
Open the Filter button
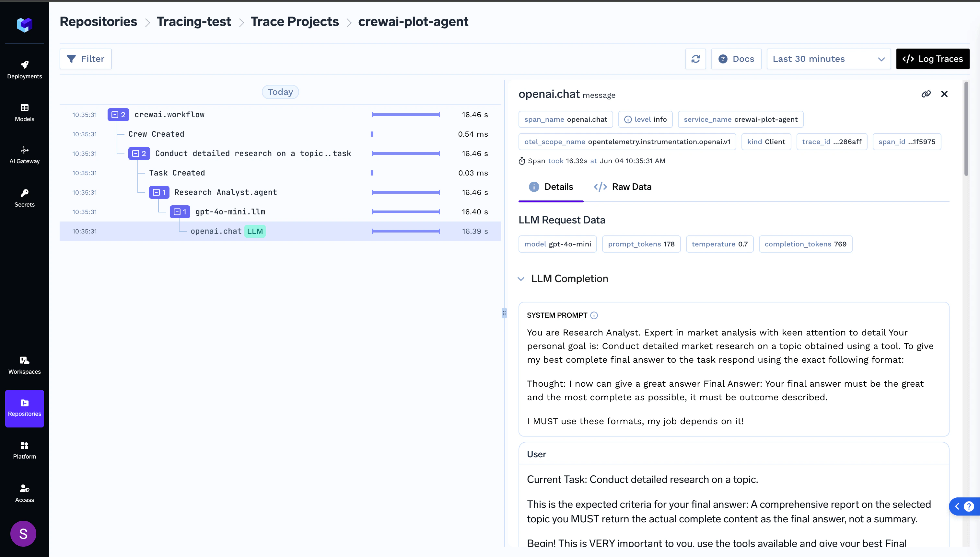tap(85, 59)
